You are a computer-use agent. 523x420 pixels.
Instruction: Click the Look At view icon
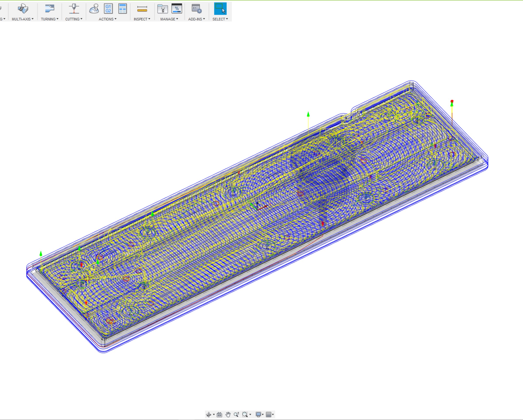[x=219, y=414]
